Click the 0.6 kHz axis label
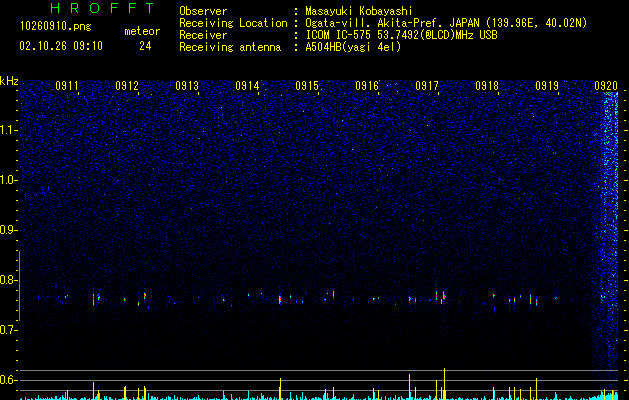The image size is (629, 400). (8, 380)
